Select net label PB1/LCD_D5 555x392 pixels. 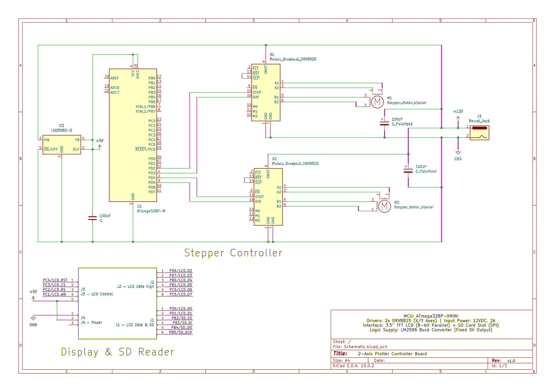(x=181, y=285)
